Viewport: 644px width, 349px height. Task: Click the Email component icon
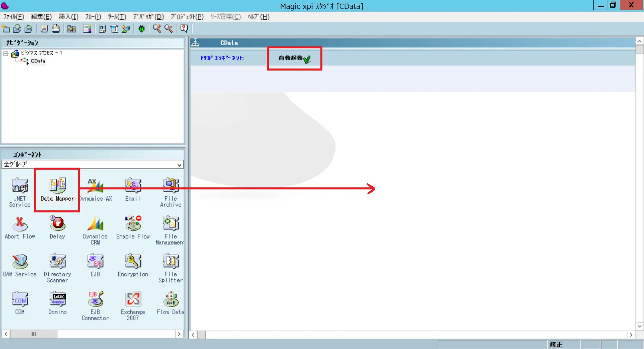[x=133, y=186]
